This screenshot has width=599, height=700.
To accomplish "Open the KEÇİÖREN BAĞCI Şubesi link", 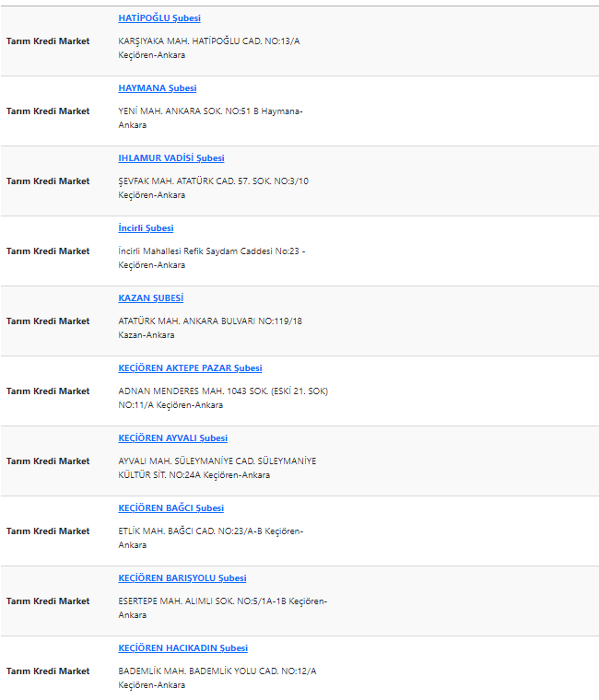I will click(171, 508).
